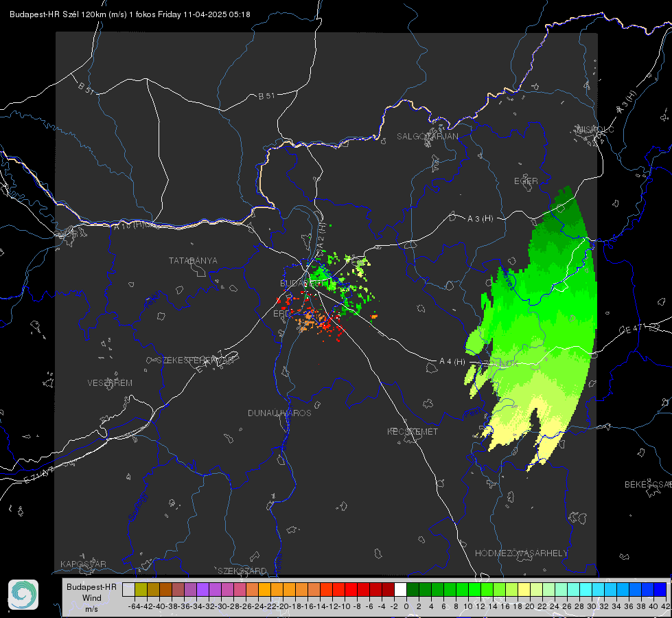Click the MISKOLC city label

click(595, 129)
